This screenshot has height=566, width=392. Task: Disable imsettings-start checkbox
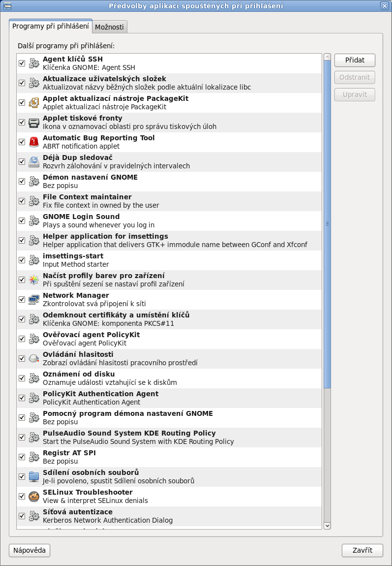point(22,260)
